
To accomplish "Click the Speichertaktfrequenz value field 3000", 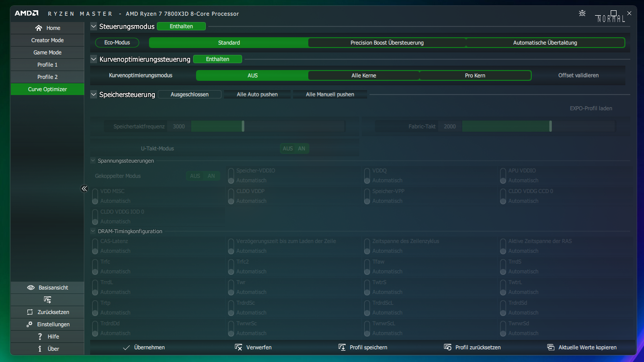I will 179,126.
